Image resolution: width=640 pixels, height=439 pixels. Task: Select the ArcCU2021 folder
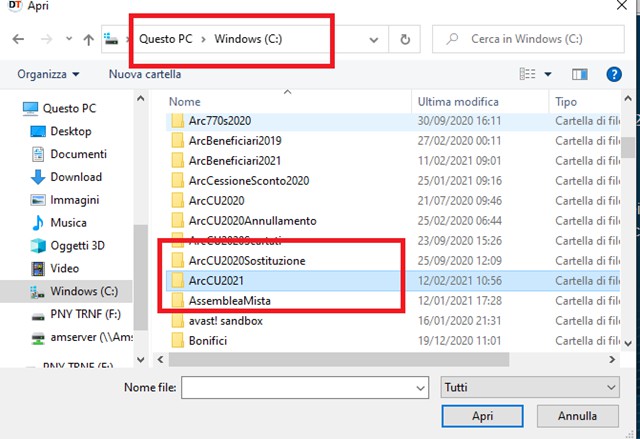[216, 281]
